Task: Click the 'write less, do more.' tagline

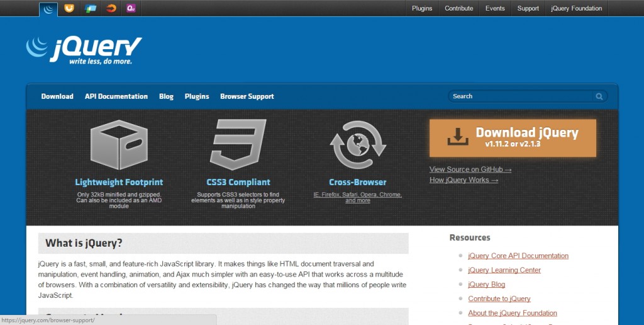Action: pos(101,61)
